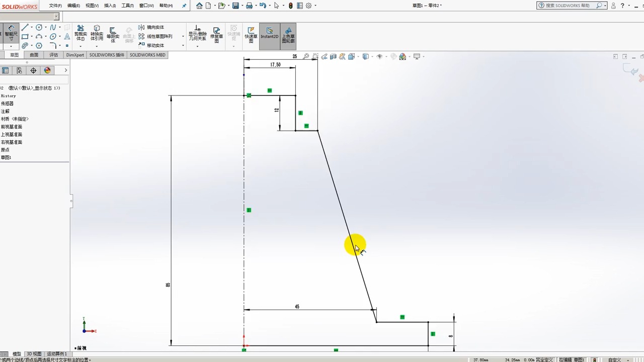Select the Ellipse sketch tool
Screen dimensions: 644x362
[x=53, y=37]
